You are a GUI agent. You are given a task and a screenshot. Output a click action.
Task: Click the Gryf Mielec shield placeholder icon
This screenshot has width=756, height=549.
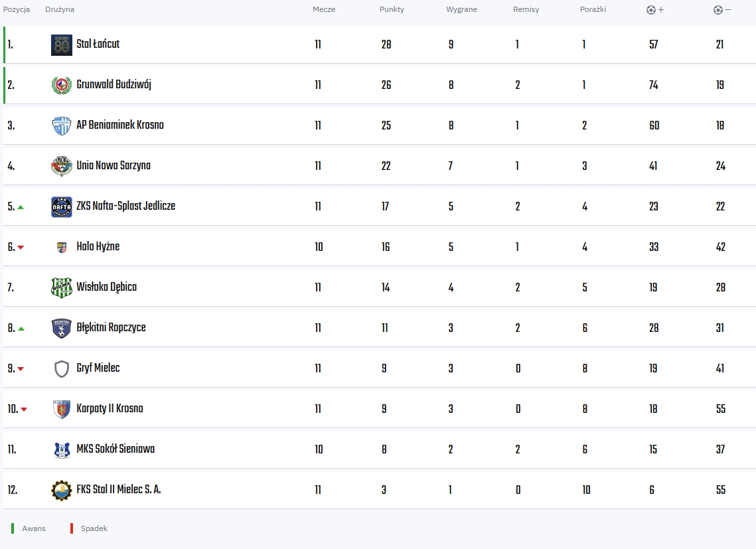[62, 369]
